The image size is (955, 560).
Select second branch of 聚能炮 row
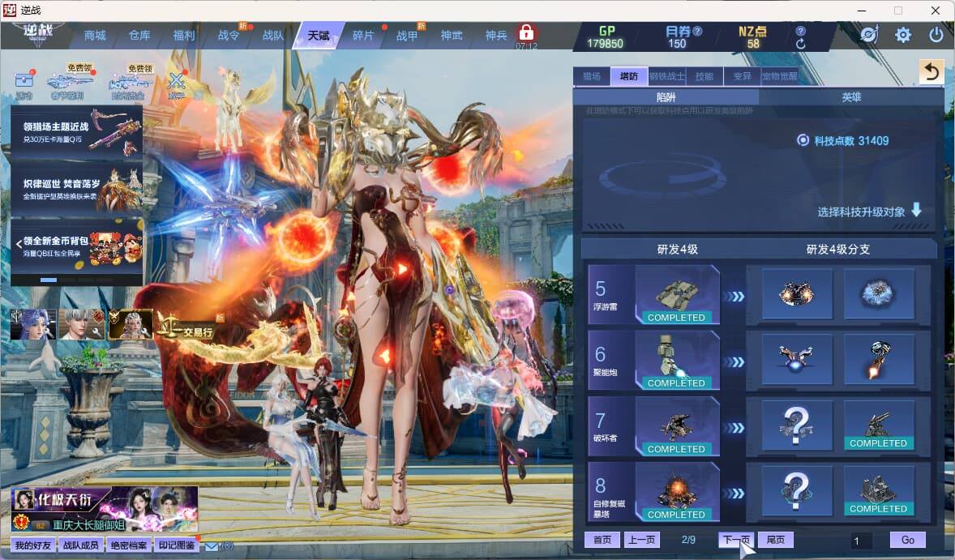pyautogui.click(x=878, y=360)
